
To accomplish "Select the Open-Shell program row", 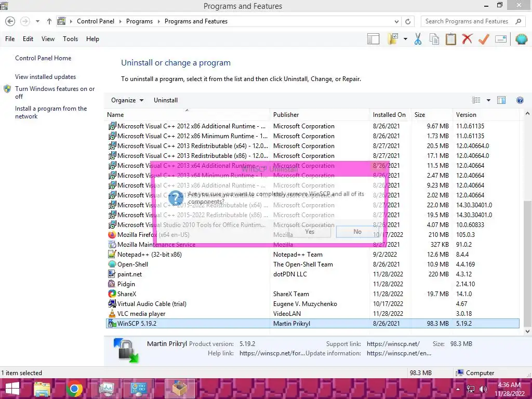I will (x=312, y=264).
